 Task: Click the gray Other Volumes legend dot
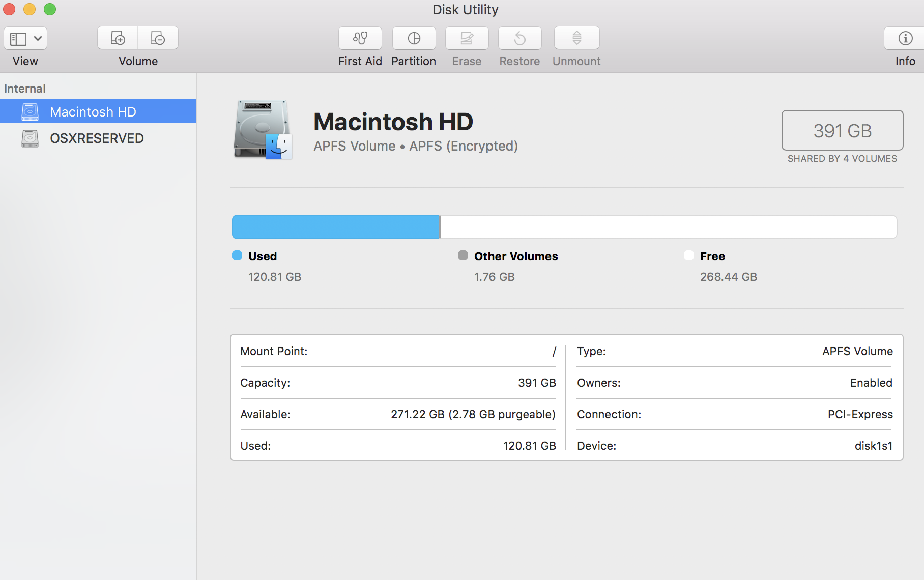tap(463, 255)
